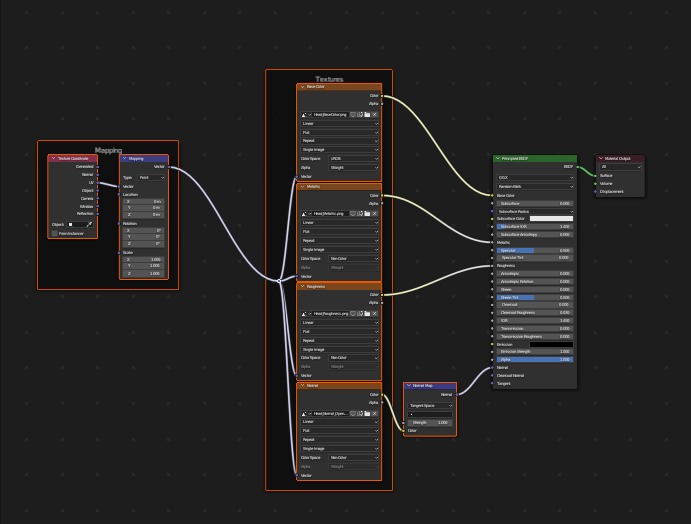
Task: Open the Material Output target dropdown set to All
Action: click(x=620, y=167)
